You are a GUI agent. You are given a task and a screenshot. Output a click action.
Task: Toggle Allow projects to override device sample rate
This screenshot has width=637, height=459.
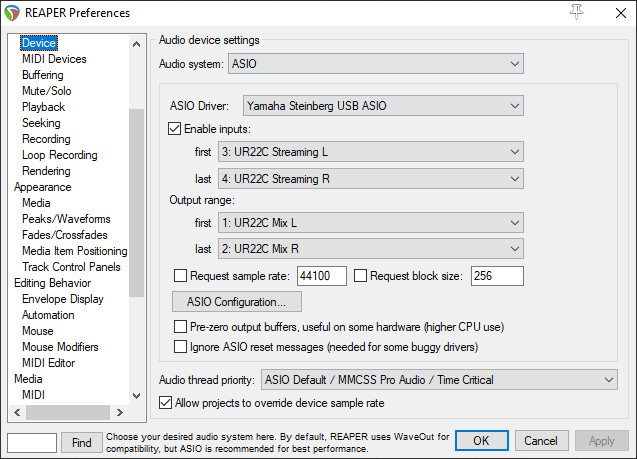pos(165,403)
